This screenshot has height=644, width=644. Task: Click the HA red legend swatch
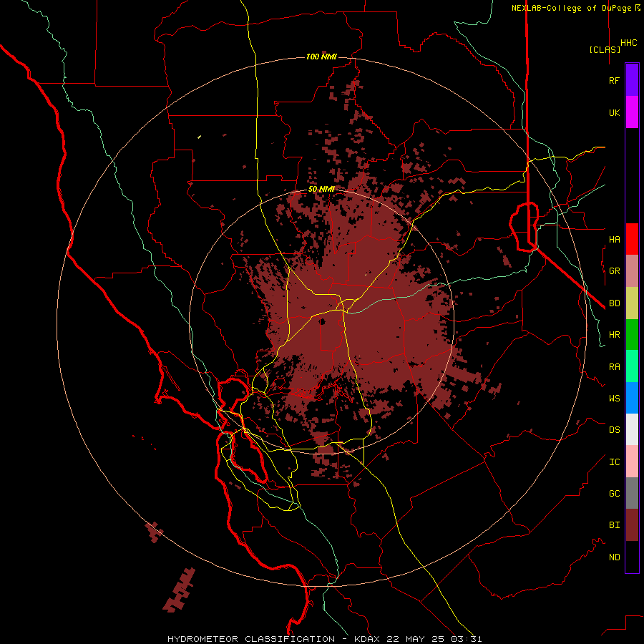(x=632, y=239)
